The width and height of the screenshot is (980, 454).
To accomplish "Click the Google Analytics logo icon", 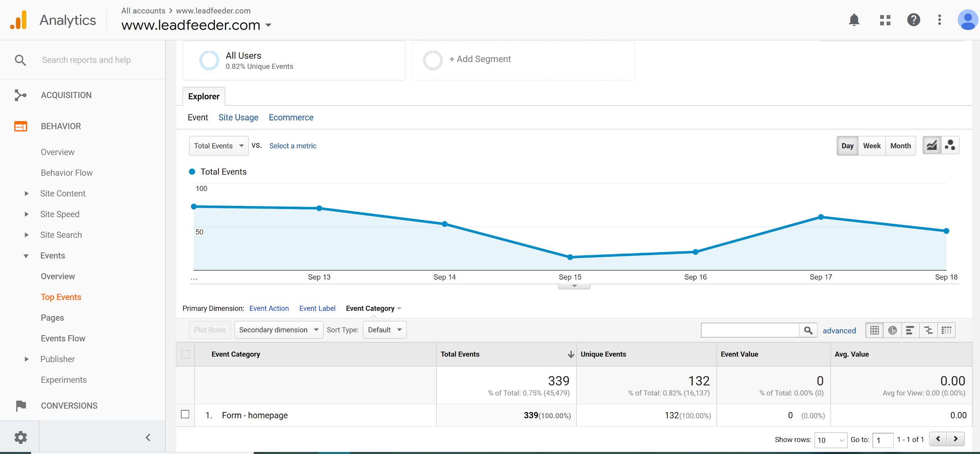I will 18,20.
